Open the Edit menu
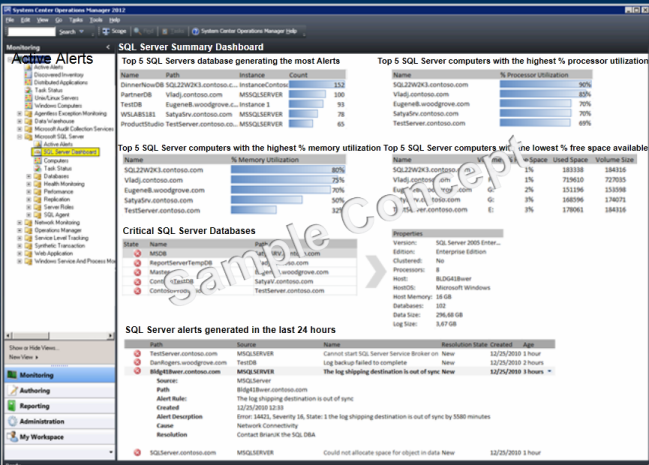Screen dimensions: 649x465 click(25, 20)
